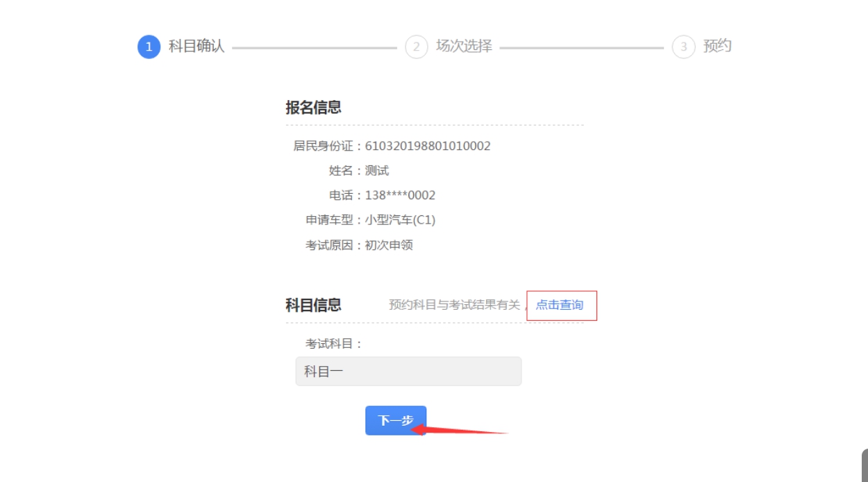Click the 报名信息 section heading

313,108
